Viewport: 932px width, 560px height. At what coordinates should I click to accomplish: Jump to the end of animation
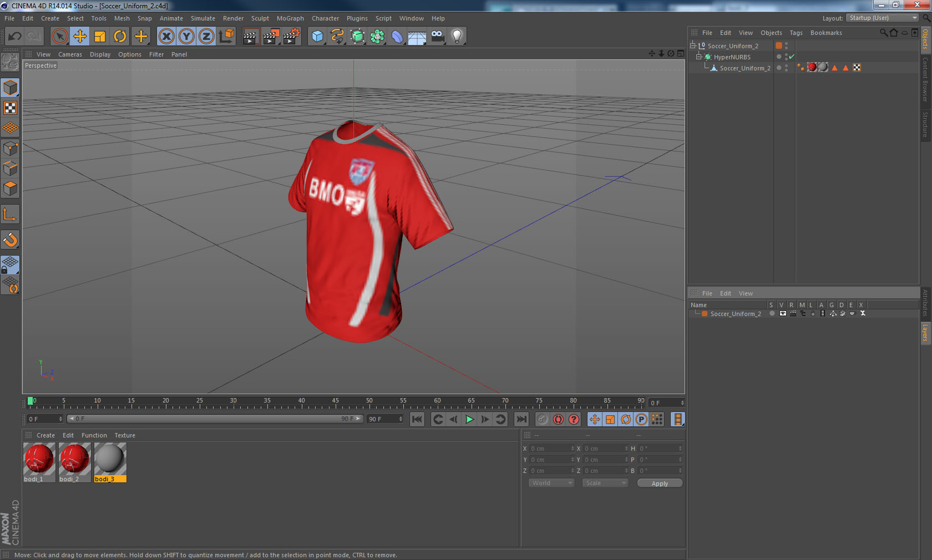coord(521,419)
